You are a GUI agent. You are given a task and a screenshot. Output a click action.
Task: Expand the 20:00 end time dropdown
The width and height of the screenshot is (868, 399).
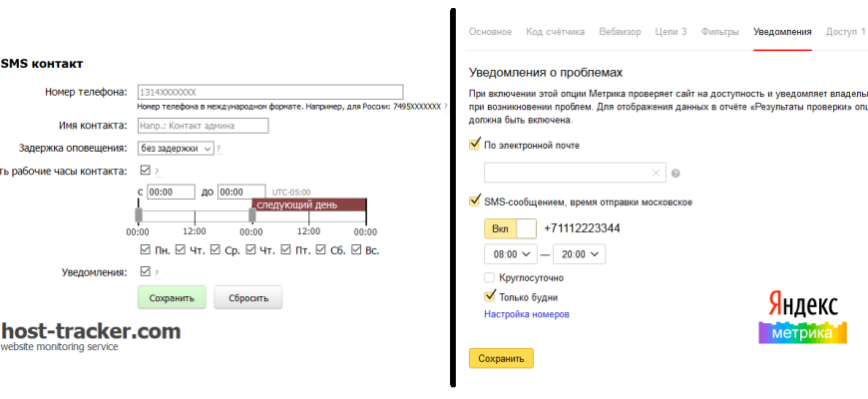(579, 254)
